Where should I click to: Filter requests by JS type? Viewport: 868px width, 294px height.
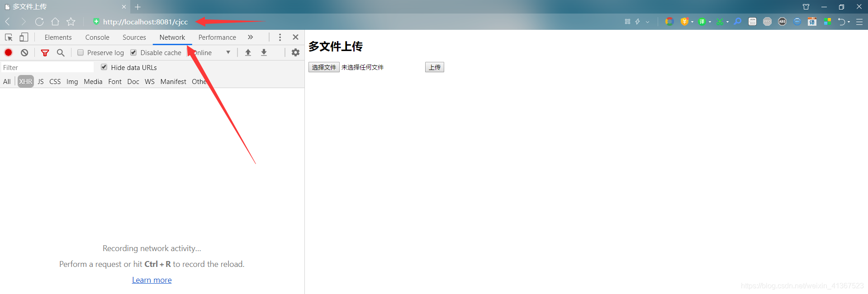pos(41,81)
